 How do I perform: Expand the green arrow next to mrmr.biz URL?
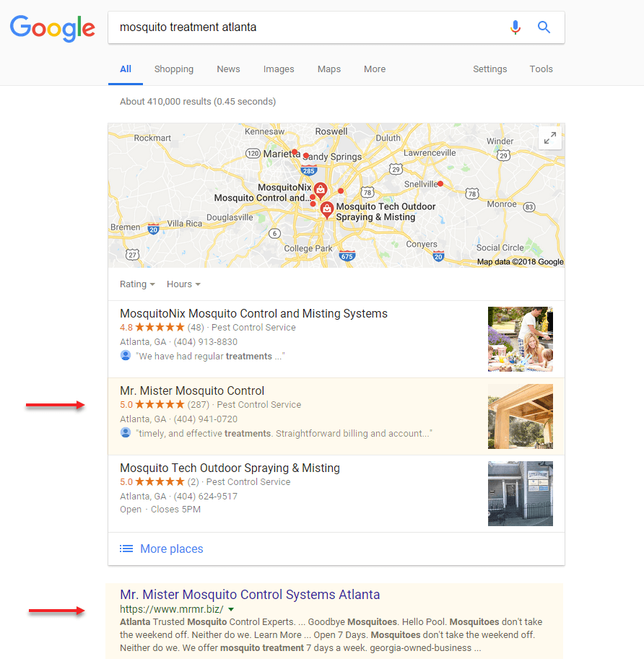coord(231,609)
